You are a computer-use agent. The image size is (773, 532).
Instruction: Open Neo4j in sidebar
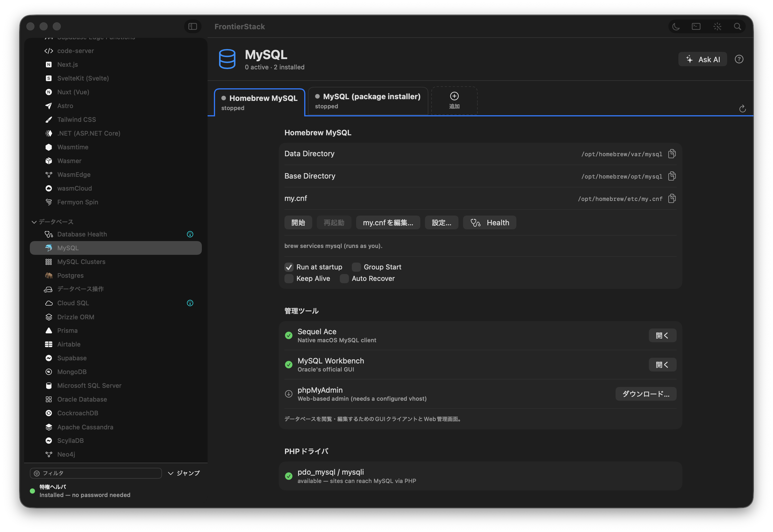point(116,454)
